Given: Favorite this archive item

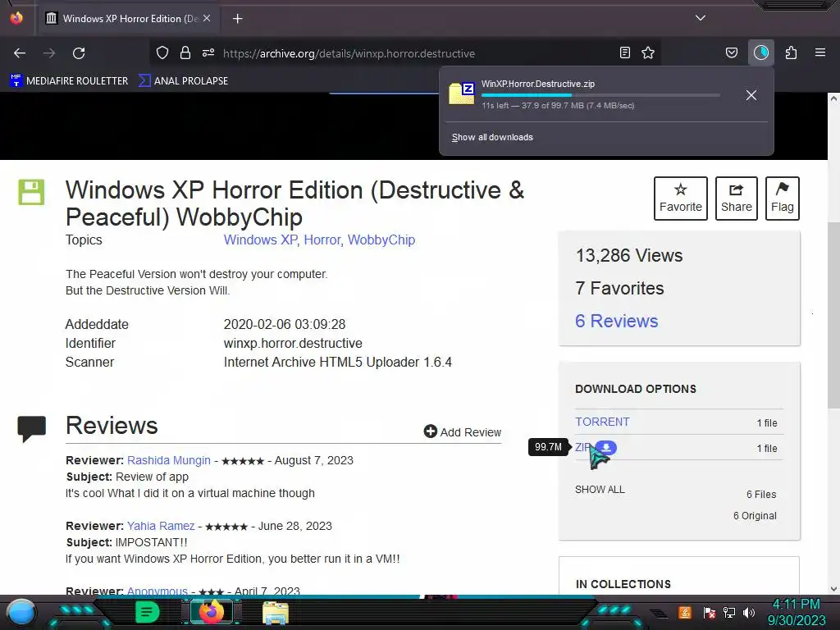Looking at the screenshot, I should click(680, 199).
